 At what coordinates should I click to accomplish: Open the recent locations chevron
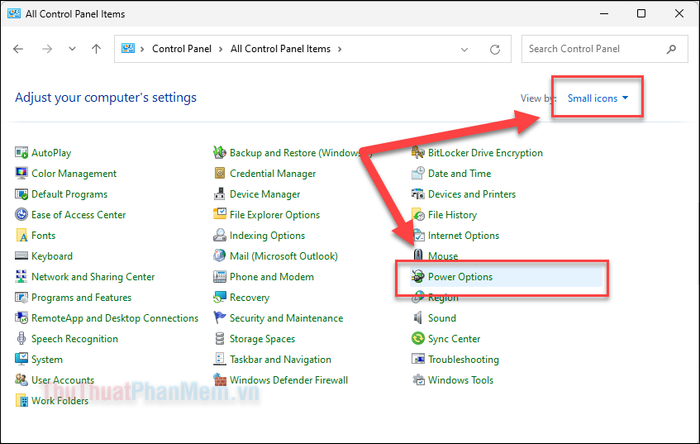(72, 49)
